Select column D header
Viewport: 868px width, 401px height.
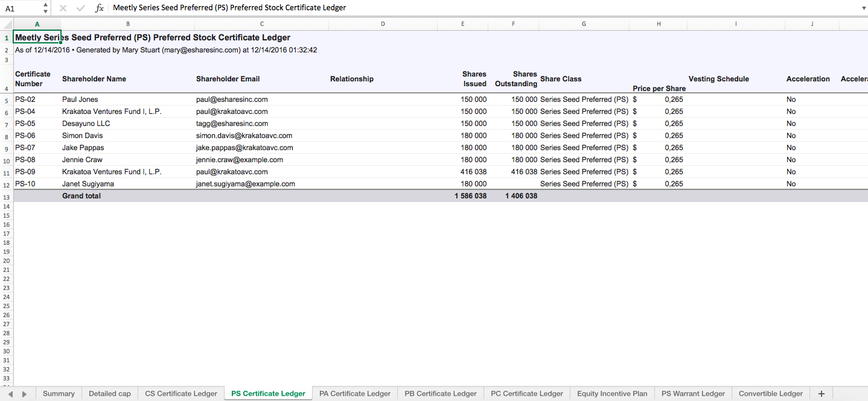point(383,24)
